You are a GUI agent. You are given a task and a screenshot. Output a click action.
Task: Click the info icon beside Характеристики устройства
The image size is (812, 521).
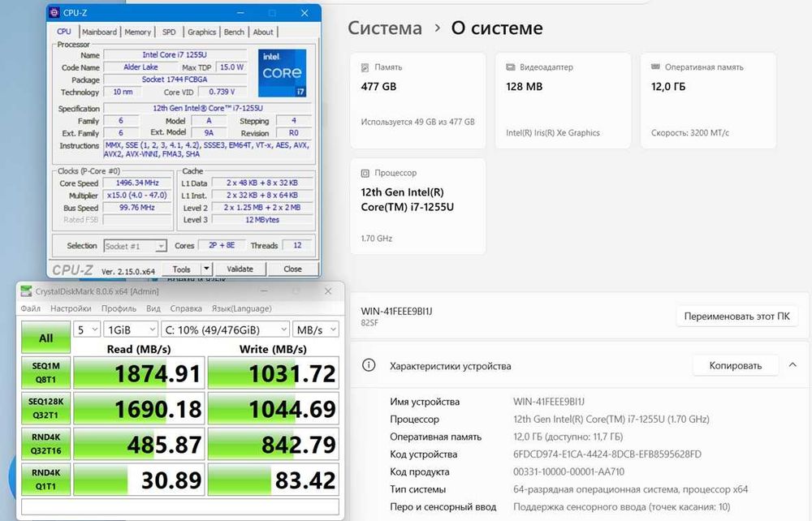click(x=369, y=365)
